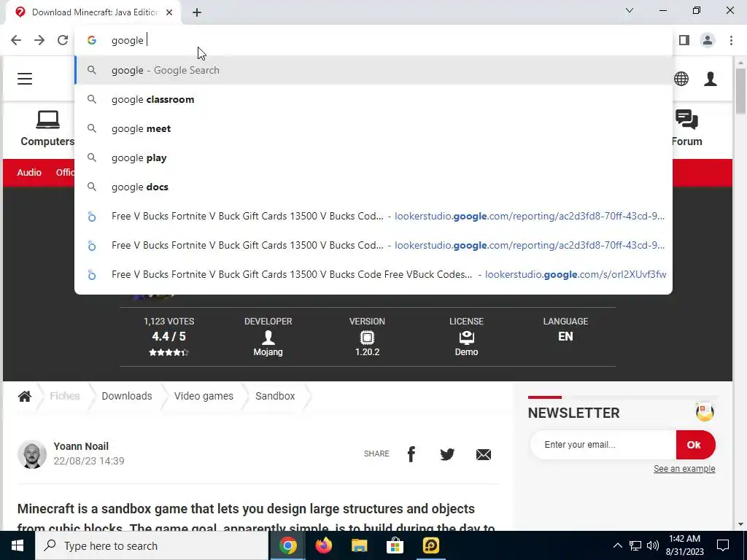Open the Yoann Noail author link
The height and width of the screenshot is (560, 747).
click(x=81, y=446)
